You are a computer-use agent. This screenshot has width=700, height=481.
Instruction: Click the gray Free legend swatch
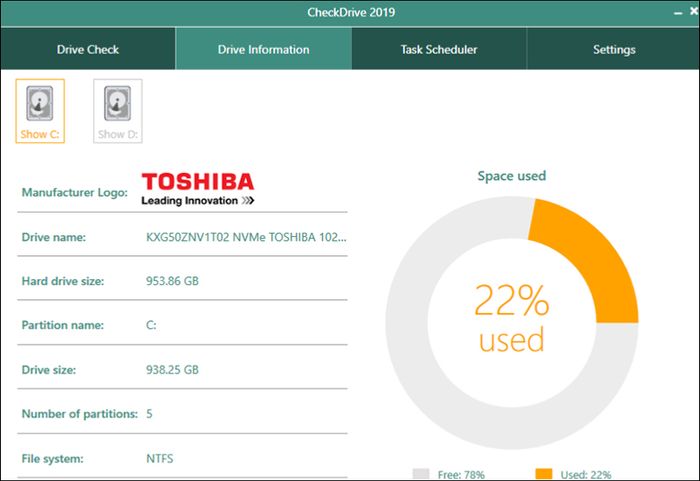tap(421, 473)
